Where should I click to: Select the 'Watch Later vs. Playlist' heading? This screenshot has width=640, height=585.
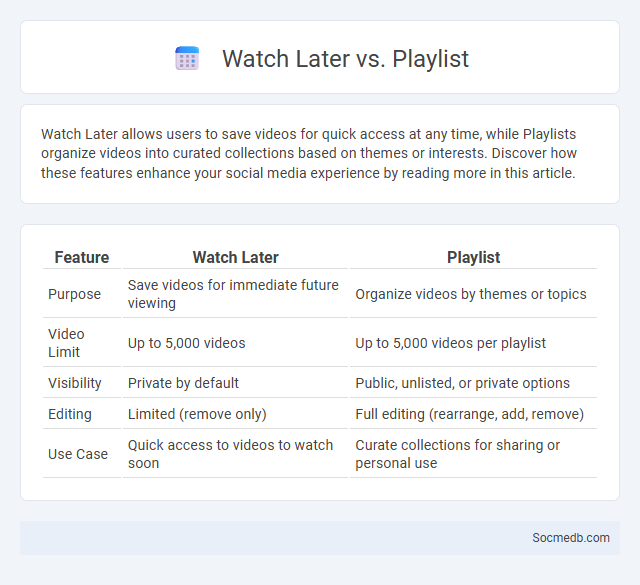(x=345, y=58)
